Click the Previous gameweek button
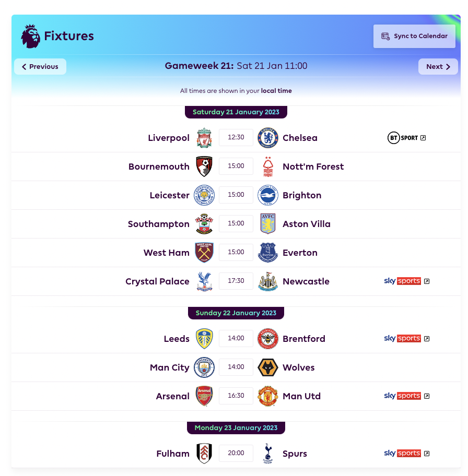 point(40,66)
